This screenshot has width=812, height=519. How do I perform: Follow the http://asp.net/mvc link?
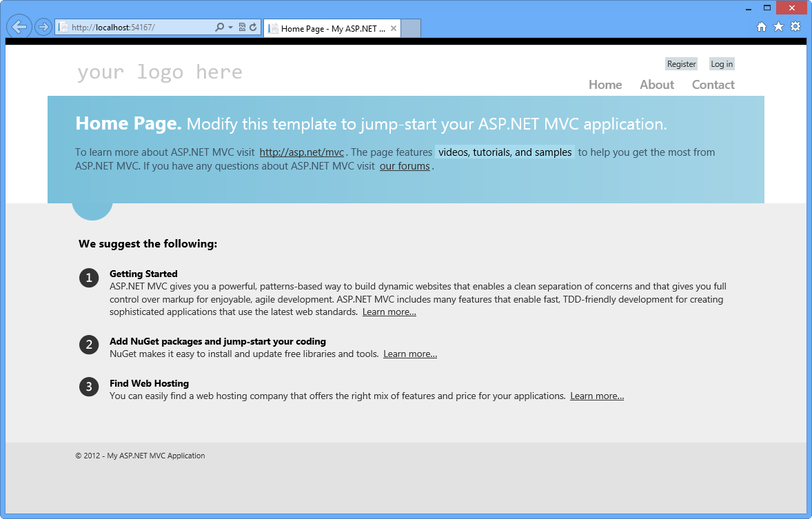point(301,152)
